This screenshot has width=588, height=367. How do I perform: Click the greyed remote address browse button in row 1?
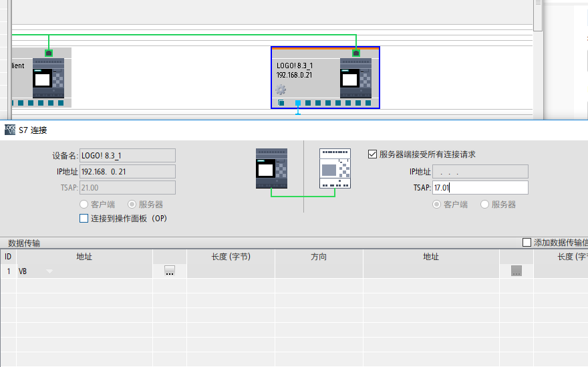point(517,271)
